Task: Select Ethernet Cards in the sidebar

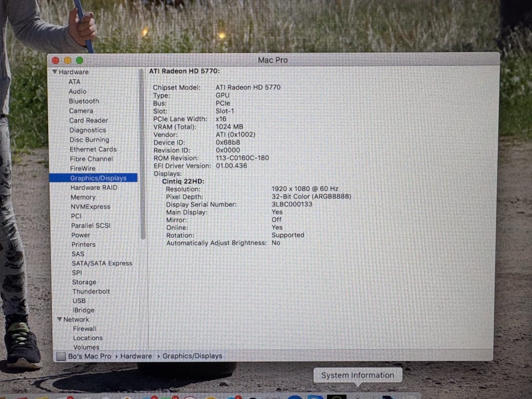Action: [93, 149]
